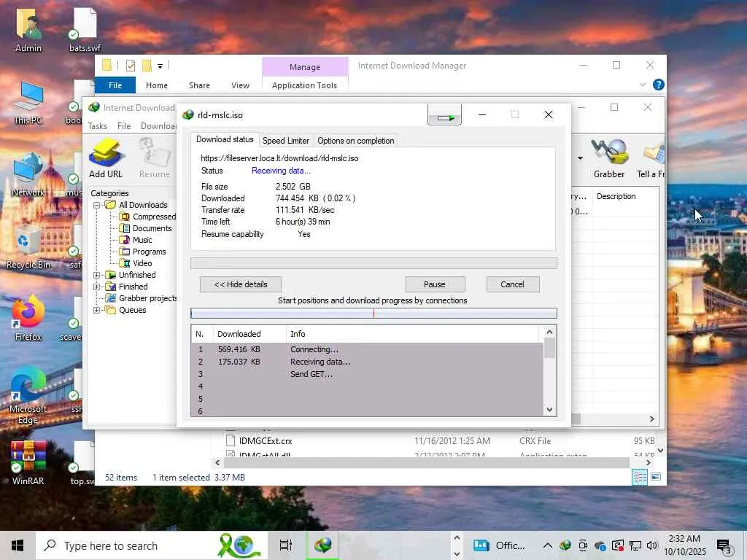Click the Explorer horizontal scrollbar right arrow

click(x=648, y=462)
